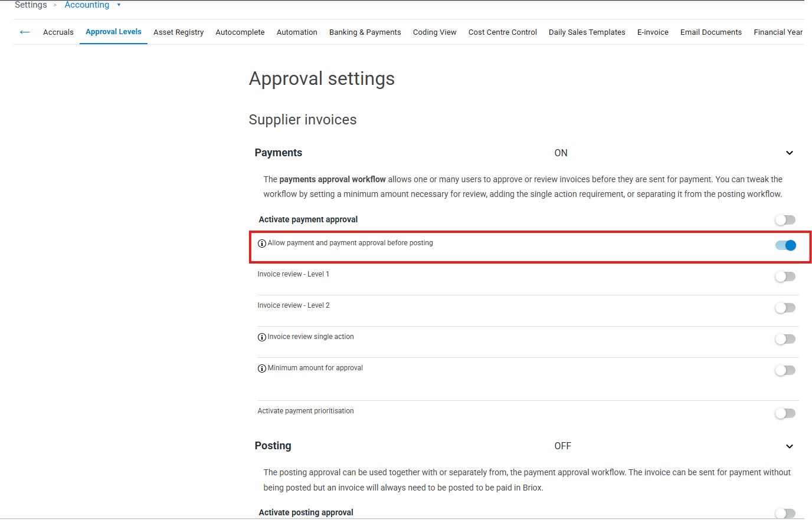Collapse the Payments section chevron
This screenshot has width=812, height=520.
tap(789, 153)
